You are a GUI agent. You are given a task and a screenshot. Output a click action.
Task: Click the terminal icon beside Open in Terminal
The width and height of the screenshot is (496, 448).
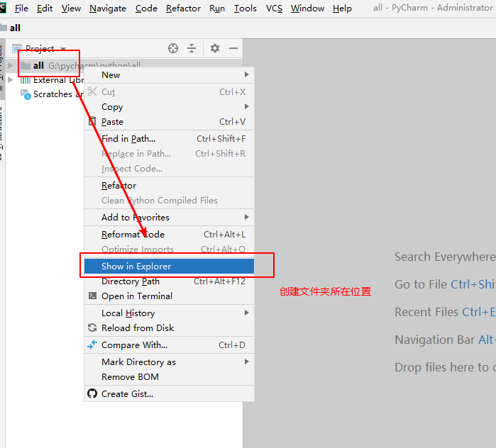92,296
